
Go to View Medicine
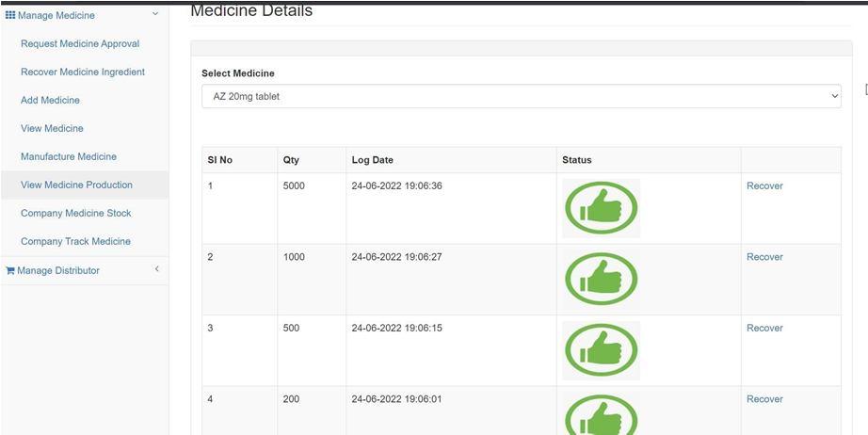click(52, 128)
